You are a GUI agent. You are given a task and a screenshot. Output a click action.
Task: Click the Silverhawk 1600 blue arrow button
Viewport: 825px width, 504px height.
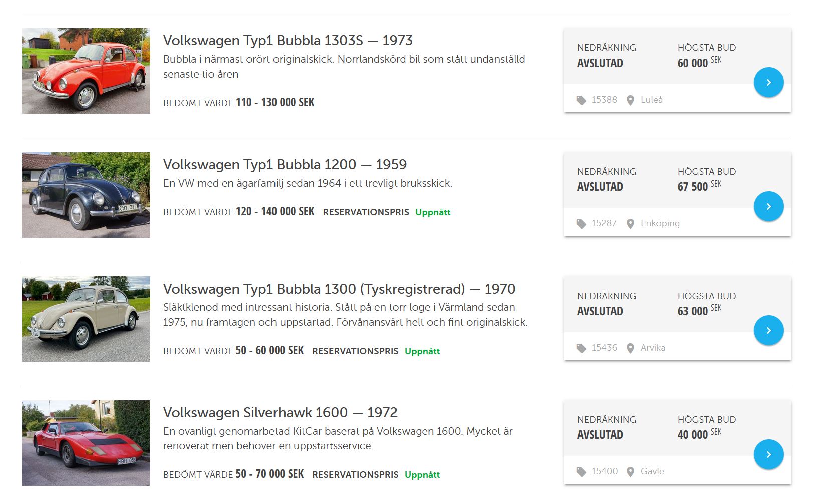[768, 454]
